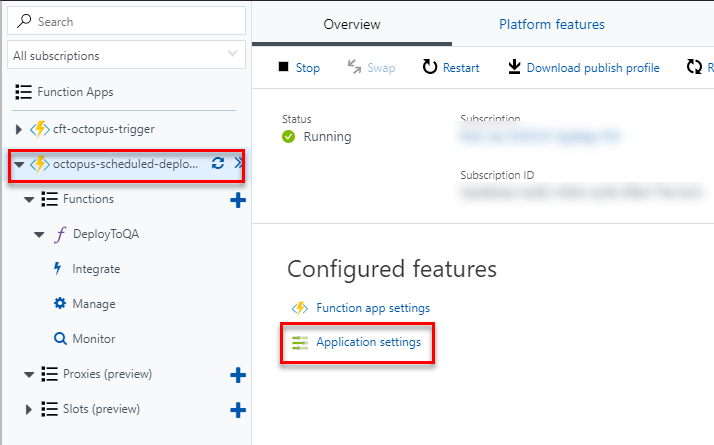Expand the cft-octopus-trigger app node
The width and height of the screenshot is (714, 445).
point(19,129)
